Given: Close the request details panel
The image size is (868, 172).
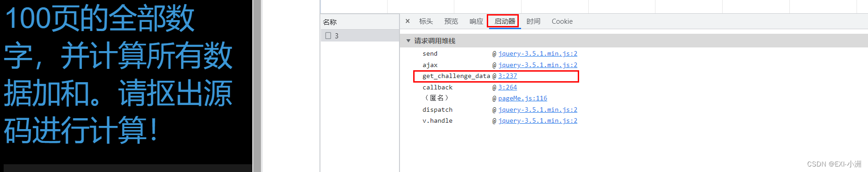Looking at the screenshot, I should (408, 21).
